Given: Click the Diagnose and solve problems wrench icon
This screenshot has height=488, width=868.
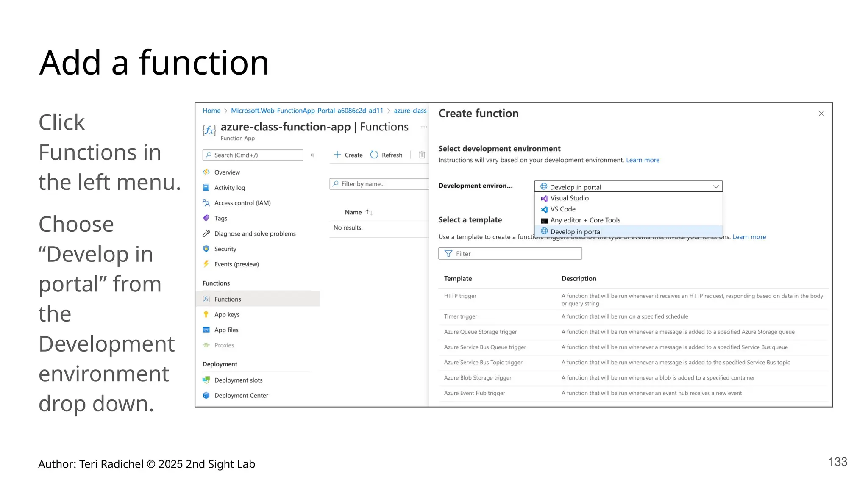Looking at the screenshot, I should coord(206,233).
